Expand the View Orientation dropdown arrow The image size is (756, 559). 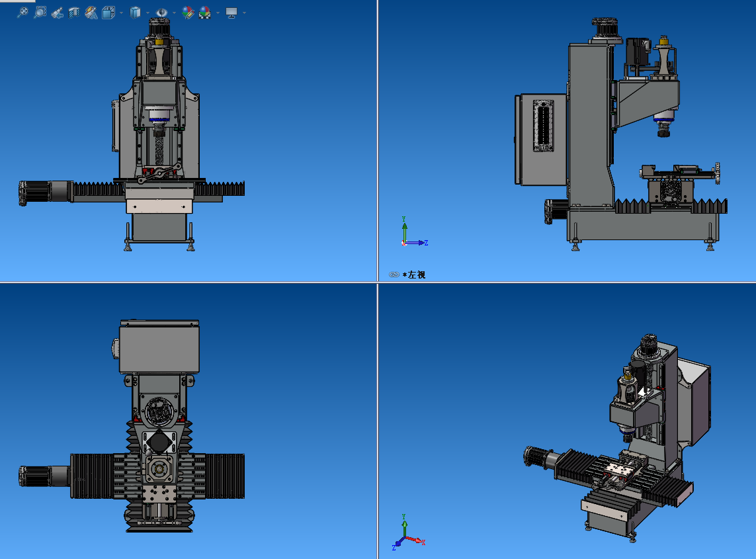tap(121, 13)
